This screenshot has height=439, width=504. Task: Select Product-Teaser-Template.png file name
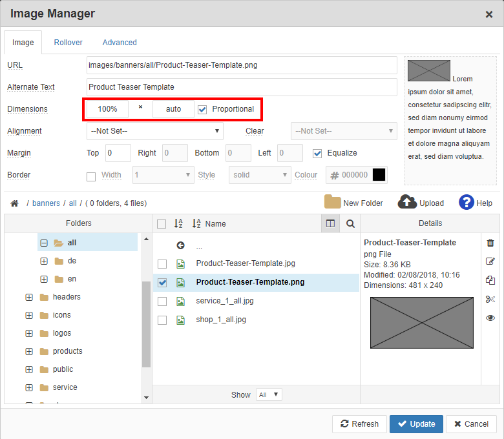(x=250, y=282)
